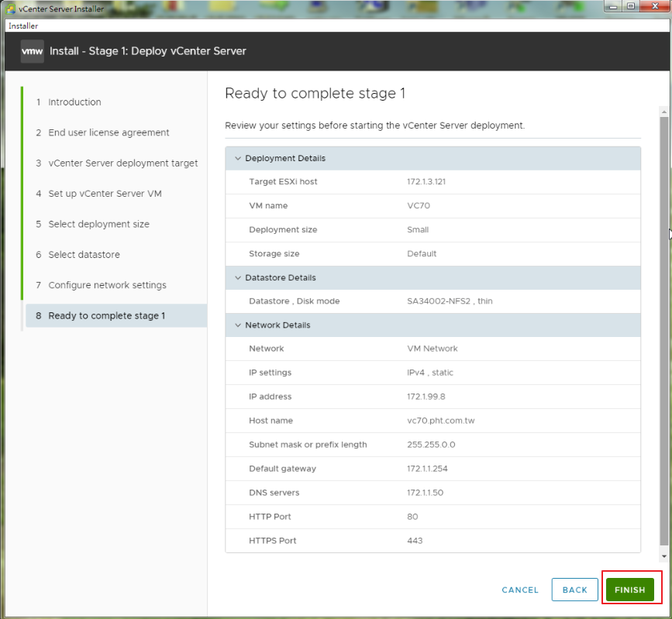Go to step 1 Introduction

tap(74, 102)
